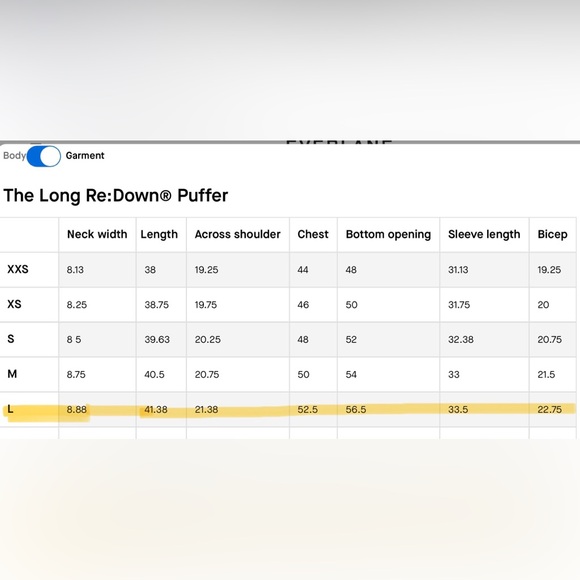Click XS sleeve length value 31.75
The height and width of the screenshot is (580, 580).
[x=459, y=305]
